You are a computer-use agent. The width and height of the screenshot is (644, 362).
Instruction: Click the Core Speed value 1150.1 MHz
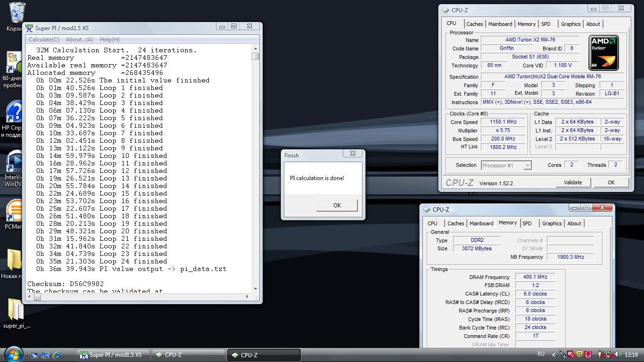pos(503,122)
